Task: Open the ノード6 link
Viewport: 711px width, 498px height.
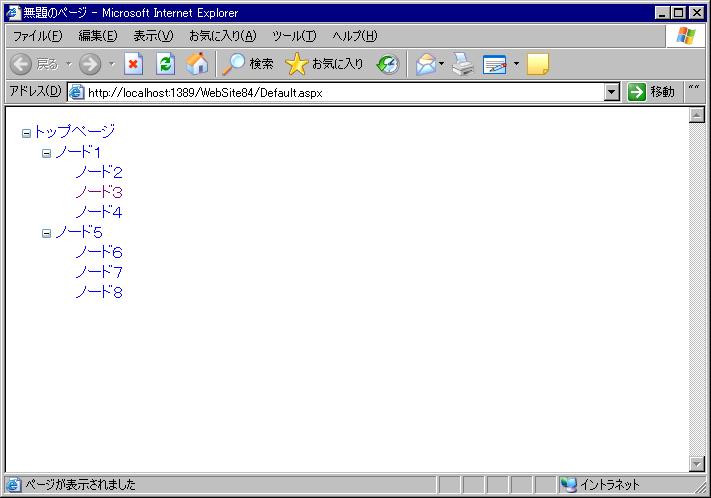Action: pyautogui.click(x=99, y=252)
